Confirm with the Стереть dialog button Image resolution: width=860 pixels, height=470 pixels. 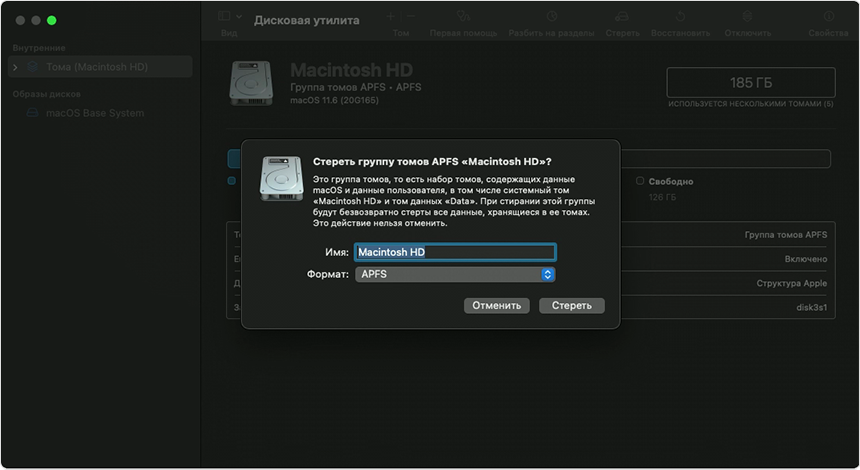[x=571, y=305]
